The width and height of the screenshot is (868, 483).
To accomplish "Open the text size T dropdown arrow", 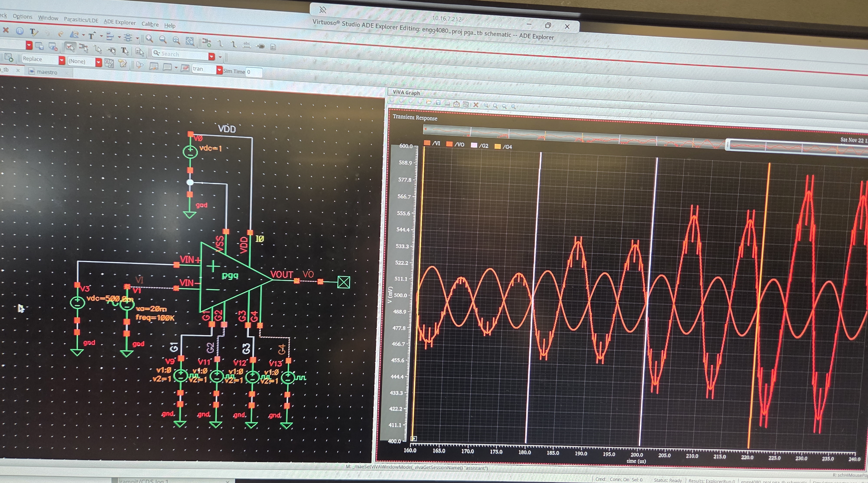I will pos(101,36).
